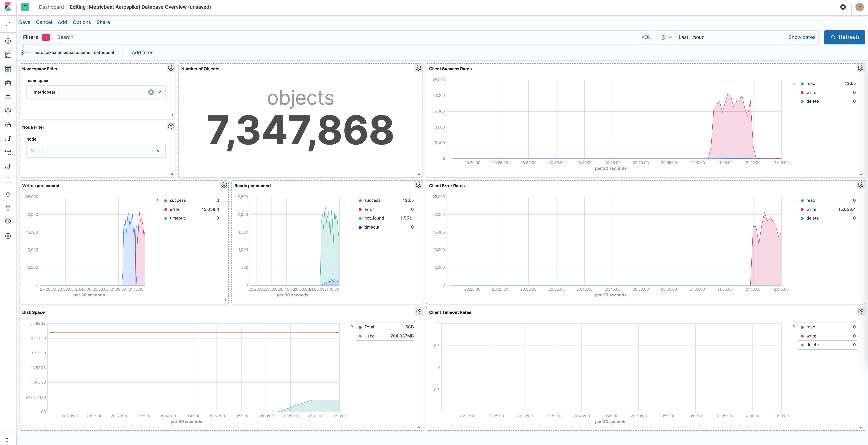Open the Share menu
Viewport: 868px width, 445px height.
pos(103,22)
